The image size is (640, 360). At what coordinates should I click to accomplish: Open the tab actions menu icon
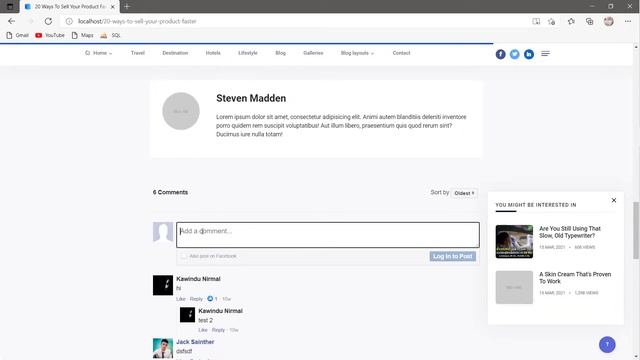[10, 7]
